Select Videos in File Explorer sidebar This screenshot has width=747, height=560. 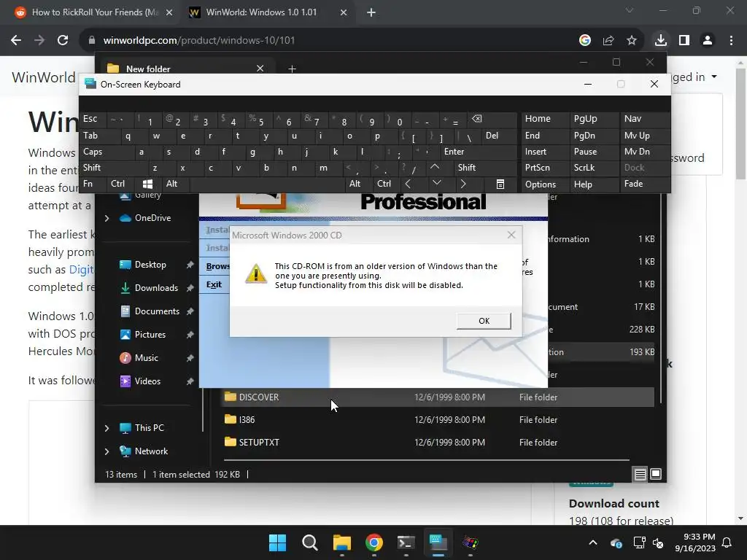(x=147, y=381)
